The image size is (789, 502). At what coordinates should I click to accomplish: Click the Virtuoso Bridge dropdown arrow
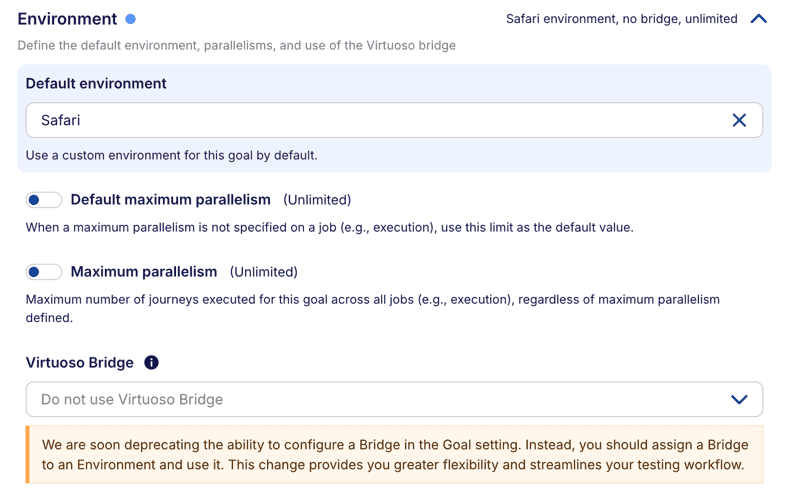pos(739,399)
